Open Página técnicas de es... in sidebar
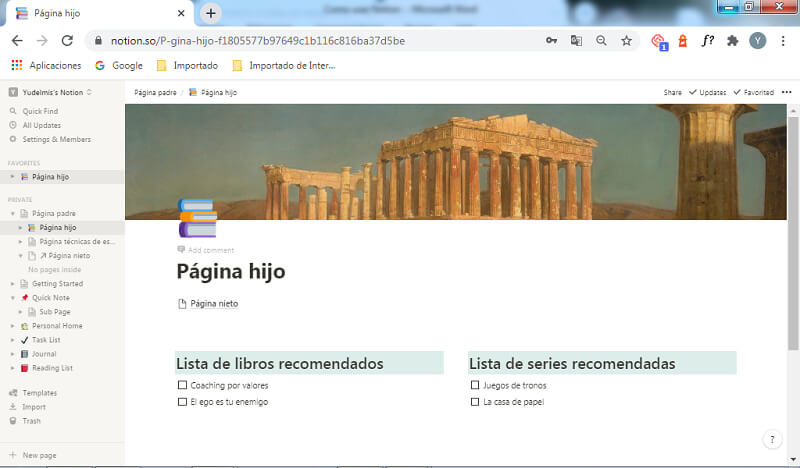 pos(77,241)
